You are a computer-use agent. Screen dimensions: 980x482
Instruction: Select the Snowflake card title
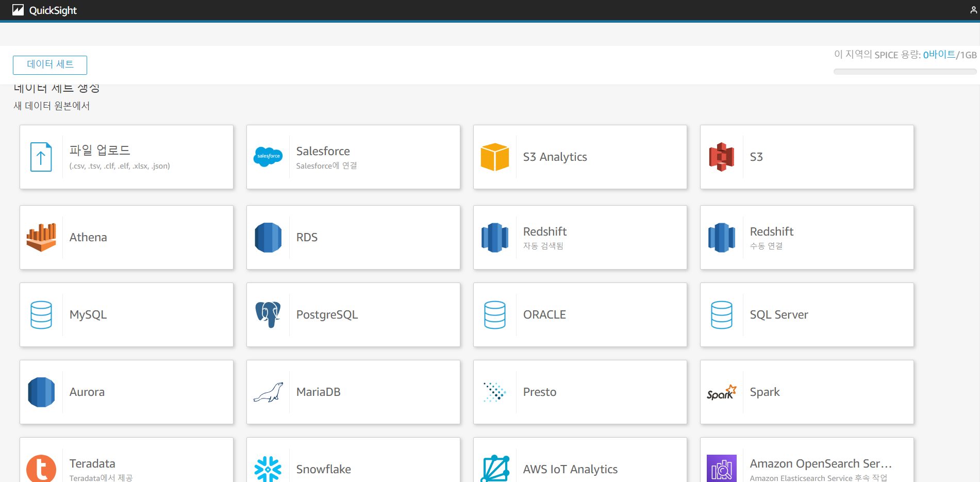point(324,469)
